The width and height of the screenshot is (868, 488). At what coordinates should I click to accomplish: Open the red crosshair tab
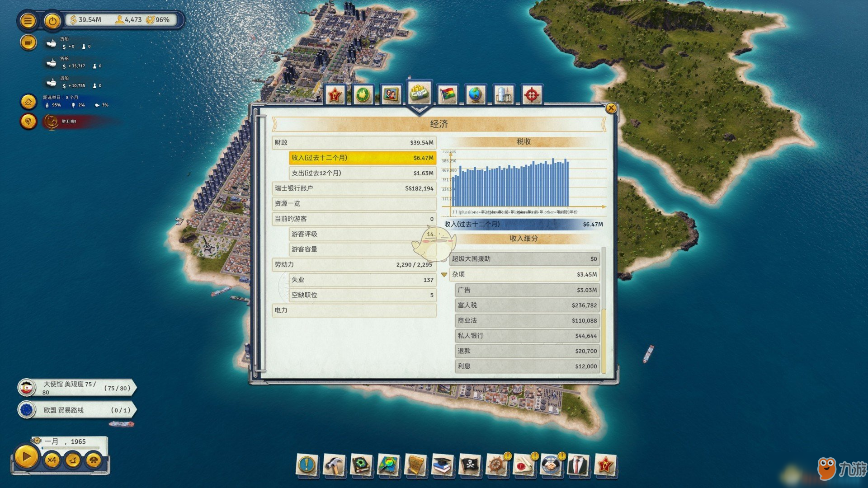(x=532, y=95)
